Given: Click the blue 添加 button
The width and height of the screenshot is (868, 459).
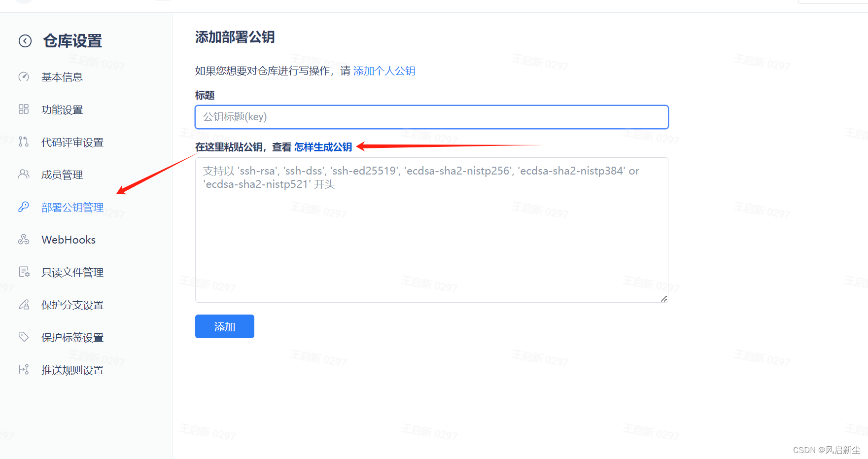Looking at the screenshot, I should (x=225, y=326).
